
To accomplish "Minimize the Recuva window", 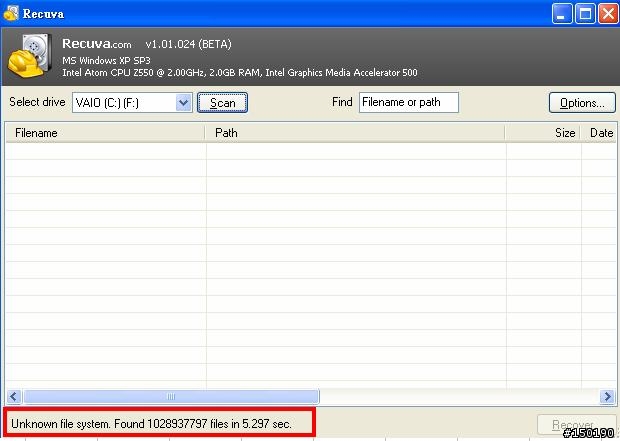I will (x=561, y=14).
